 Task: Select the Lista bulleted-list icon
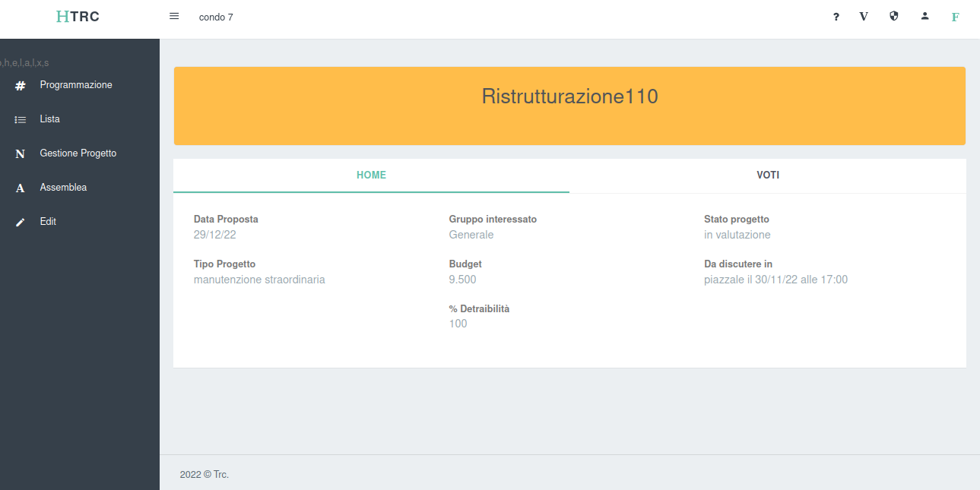point(21,119)
